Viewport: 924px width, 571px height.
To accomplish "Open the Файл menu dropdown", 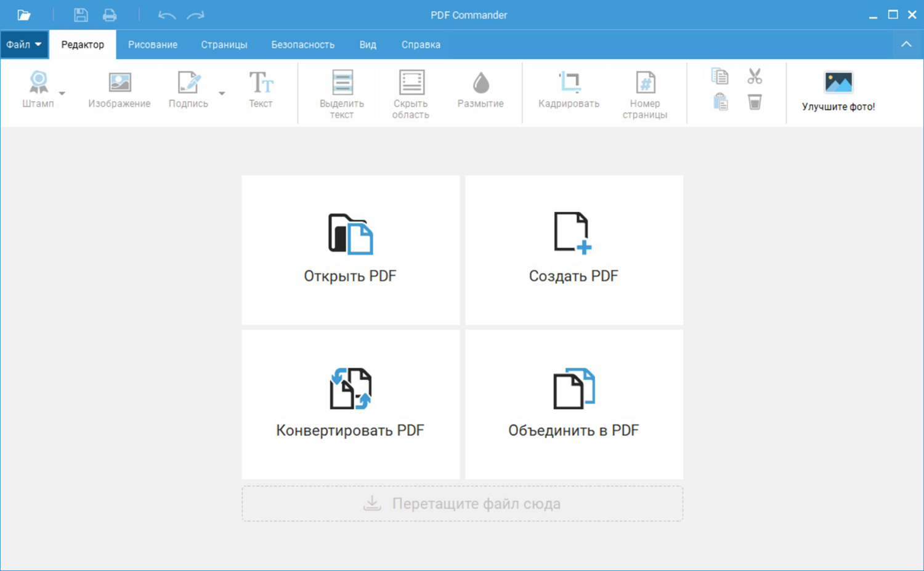I will [25, 44].
